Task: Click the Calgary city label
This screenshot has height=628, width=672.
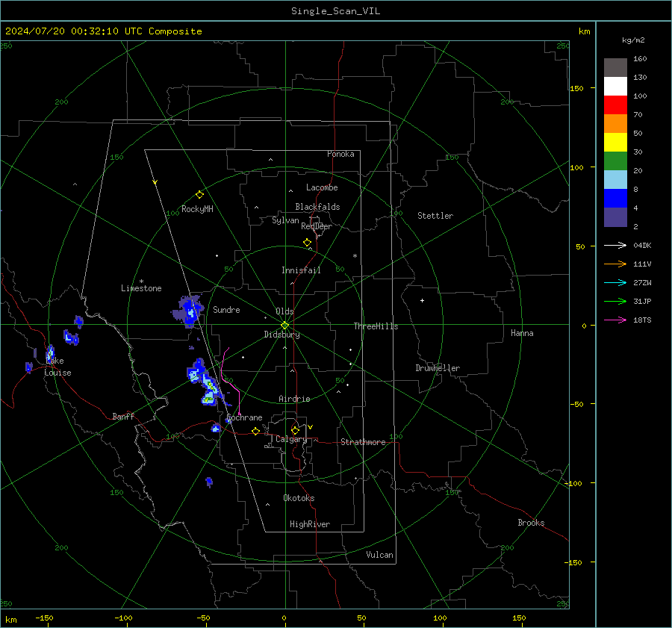Action: (x=291, y=439)
